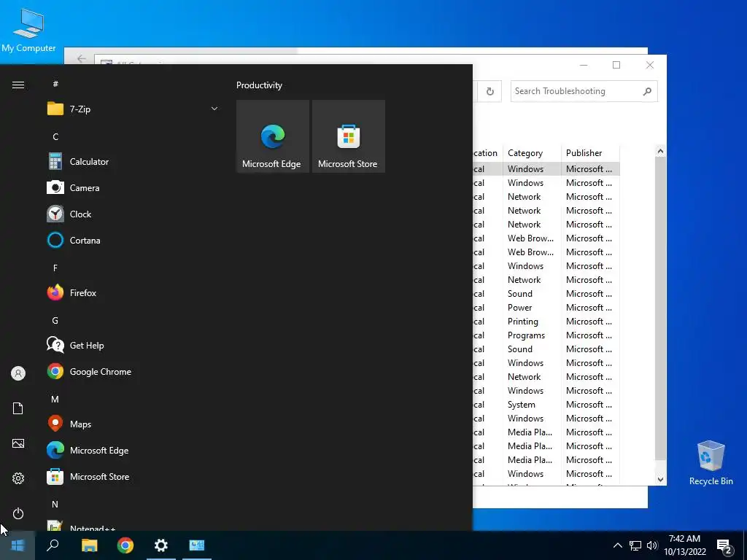Click back arrow in the rear window
This screenshot has height=560, width=747.
point(82,58)
